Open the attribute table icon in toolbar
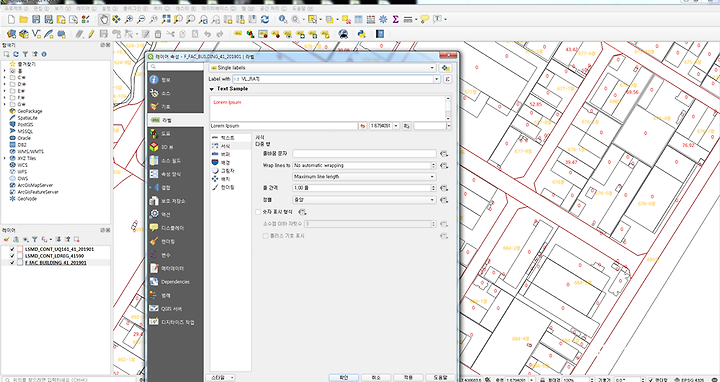This screenshot has width=720, height=382. coord(358,19)
